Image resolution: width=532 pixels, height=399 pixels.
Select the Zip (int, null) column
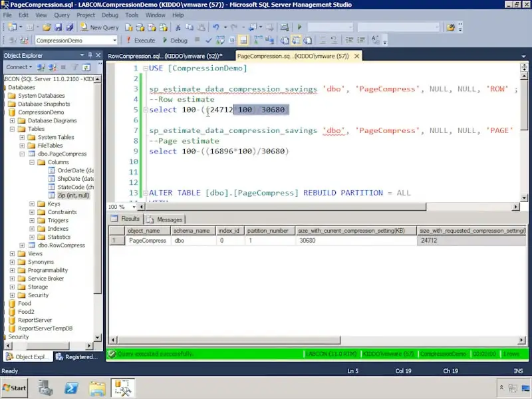(x=73, y=196)
